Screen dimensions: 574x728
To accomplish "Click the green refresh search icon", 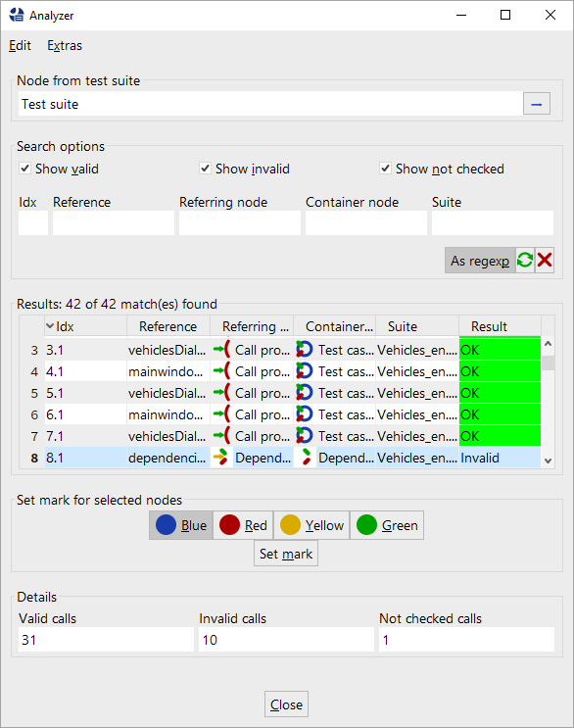I will tap(525, 260).
